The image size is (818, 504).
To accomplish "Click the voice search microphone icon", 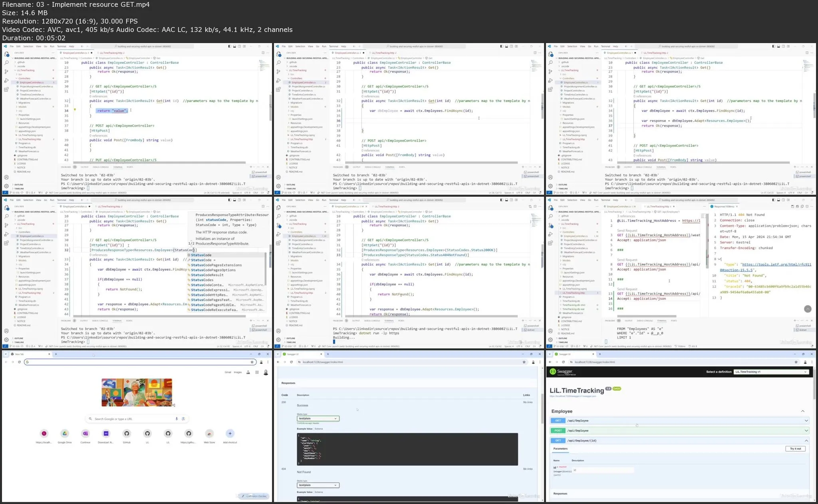I will pyautogui.click(x=177, y=419).
